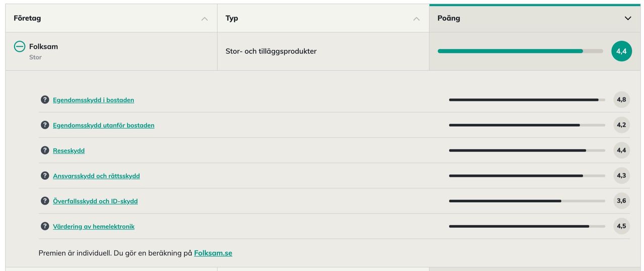Open Egendomsskydd utanför bostaden link

(x=104, y=125)
